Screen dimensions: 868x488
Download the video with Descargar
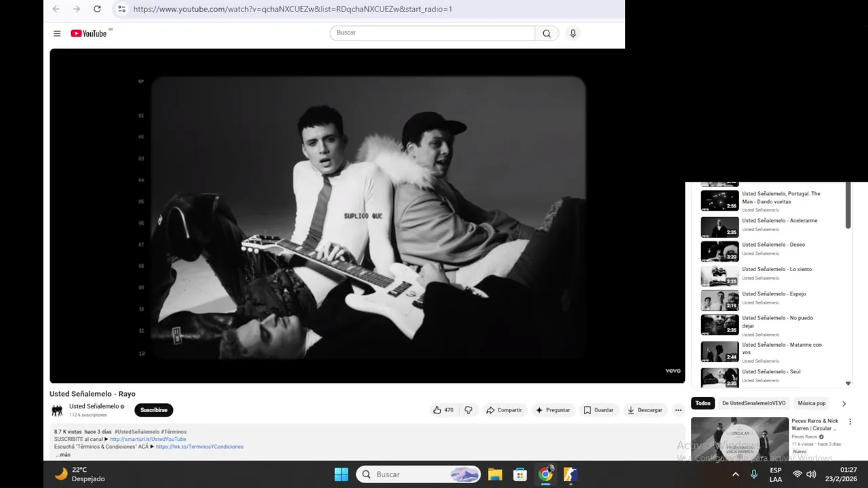645,410
